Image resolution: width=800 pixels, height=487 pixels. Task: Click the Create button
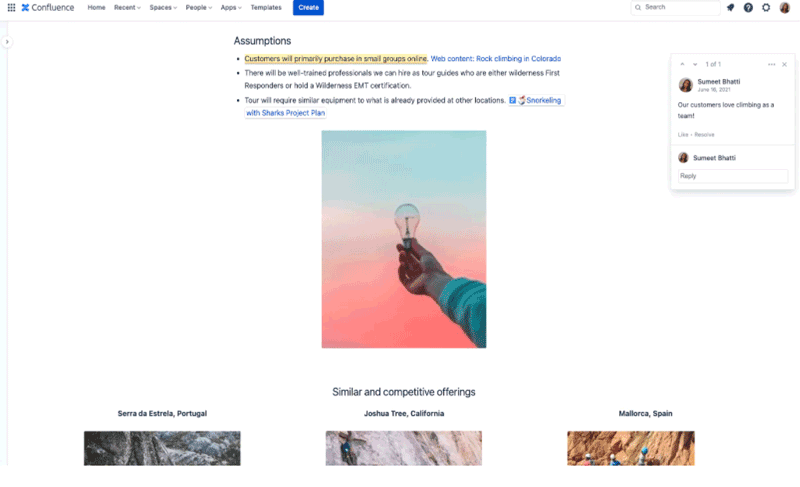(x=308, y=7)
